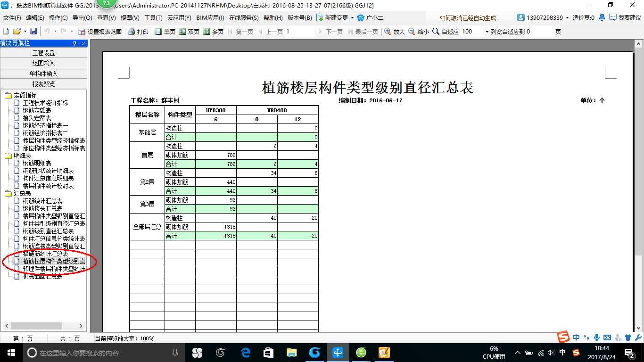Open the 钢筋接头汇总表 report
Screen dimensions: 644x362
click(x=42, y=208)
